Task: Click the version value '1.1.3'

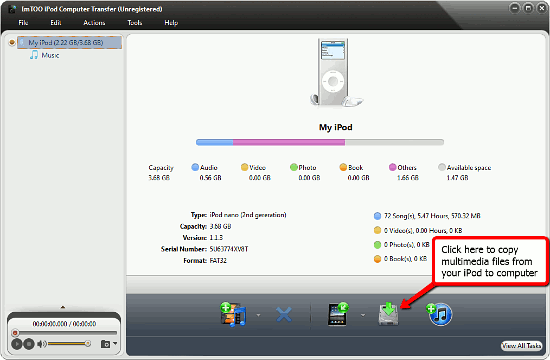Action: click(216, 238)
